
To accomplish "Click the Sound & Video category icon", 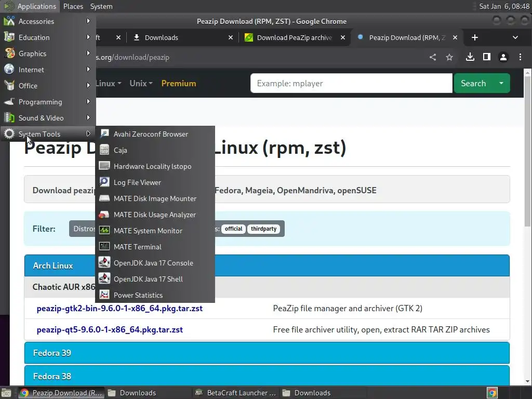I will [9, 118].
